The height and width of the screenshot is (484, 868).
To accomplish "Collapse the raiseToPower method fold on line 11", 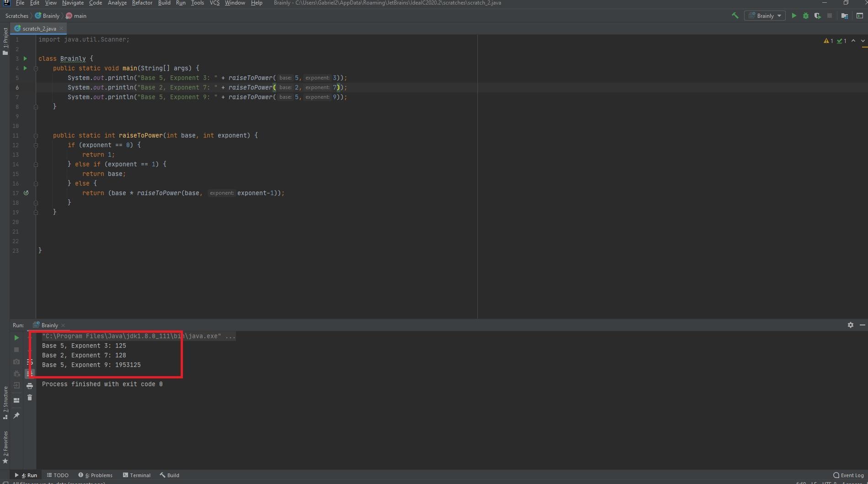I will pos(36,136).
